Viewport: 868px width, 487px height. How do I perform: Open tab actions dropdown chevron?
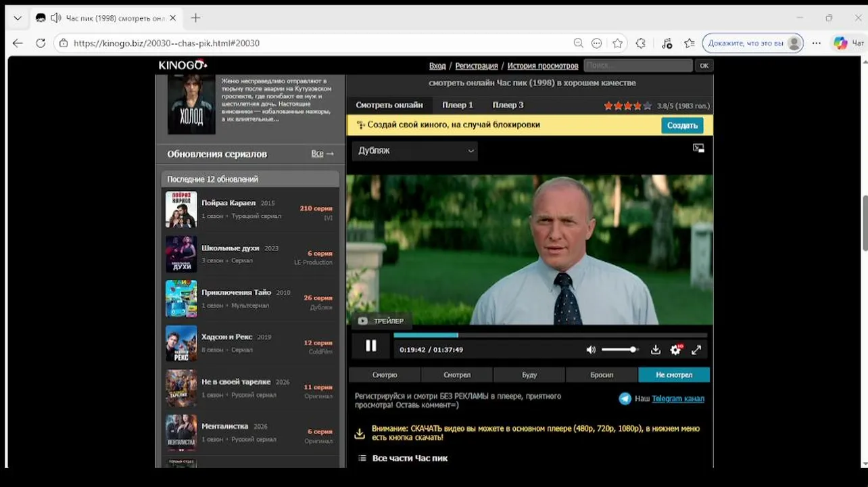tap(17, 18)
